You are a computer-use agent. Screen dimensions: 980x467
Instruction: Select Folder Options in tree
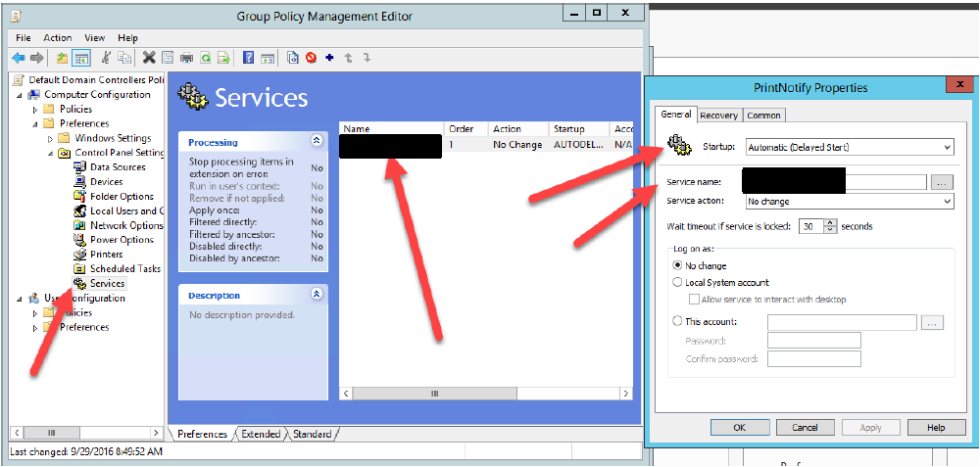(x=122, y=196)
